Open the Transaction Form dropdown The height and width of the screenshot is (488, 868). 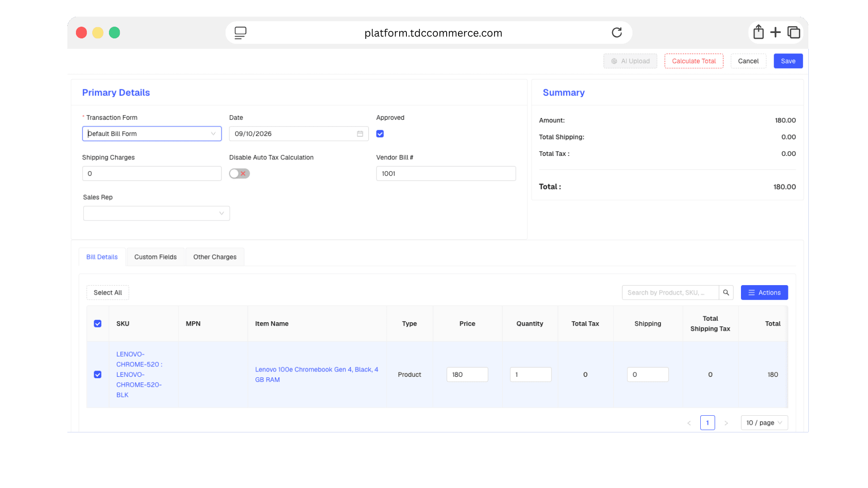point(152,134)
